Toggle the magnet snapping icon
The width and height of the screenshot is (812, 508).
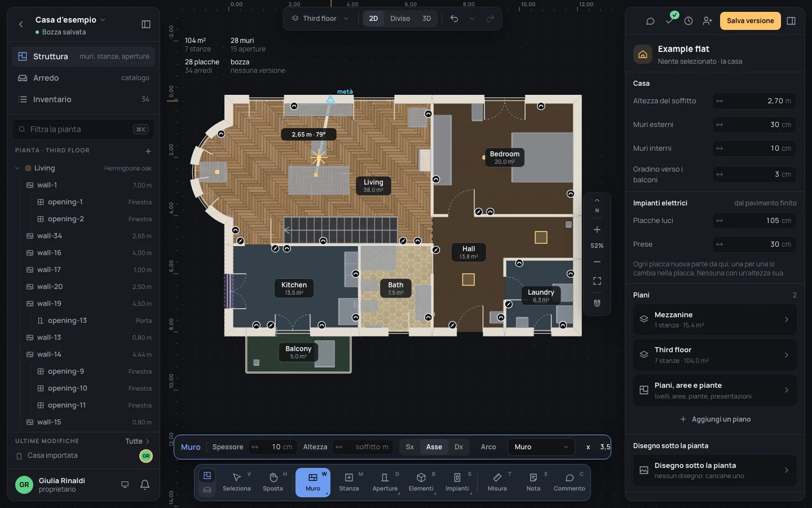click(x=597, y=303)
